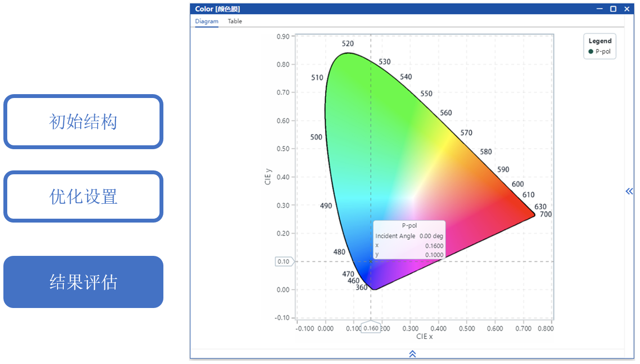Viewport: 640px width, 364px height.
Task: Select the Diagram tab
Action: (206, 21)
